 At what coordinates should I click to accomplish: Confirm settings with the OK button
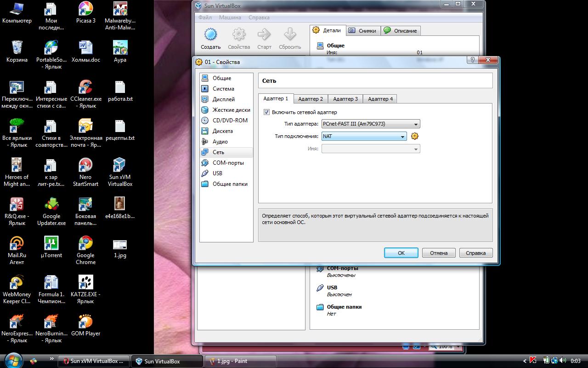[401, 253]
